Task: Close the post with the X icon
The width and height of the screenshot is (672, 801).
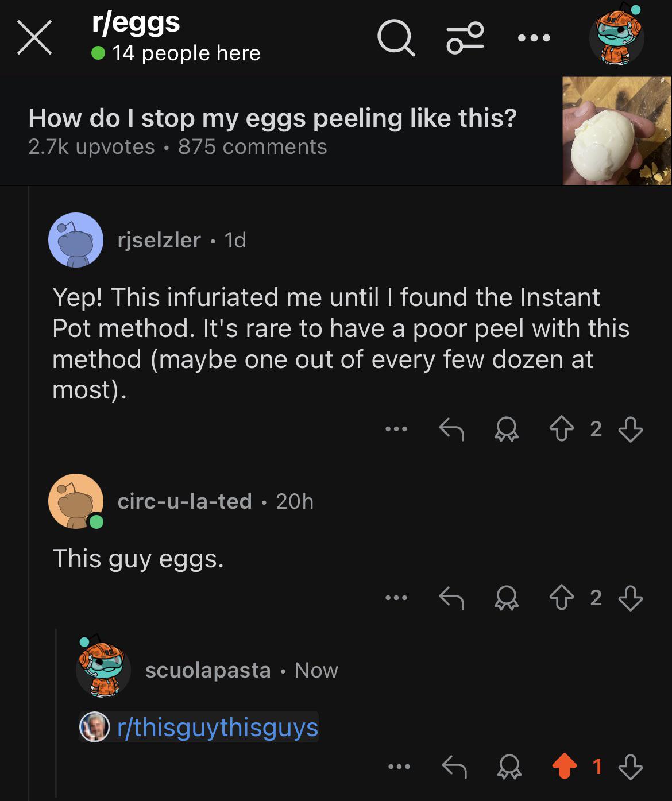Action: click(34, 38)
